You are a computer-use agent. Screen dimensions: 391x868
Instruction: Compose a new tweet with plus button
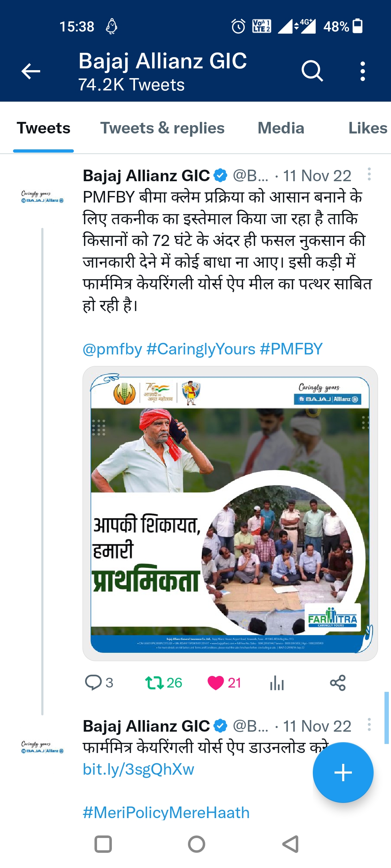coord(343,773)
